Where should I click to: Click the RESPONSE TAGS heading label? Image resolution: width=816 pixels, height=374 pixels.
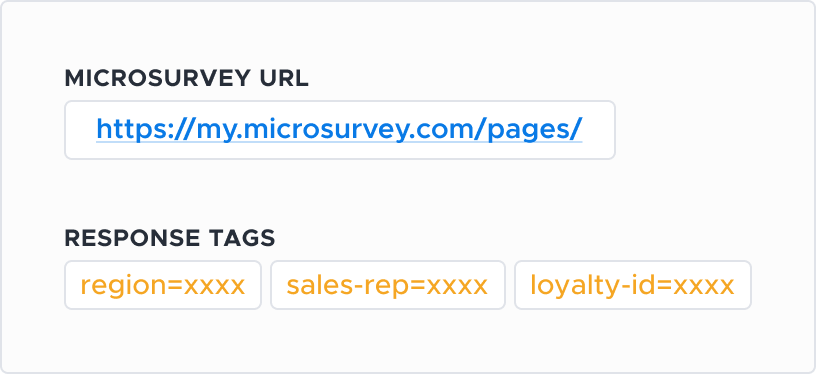(170, 238)
